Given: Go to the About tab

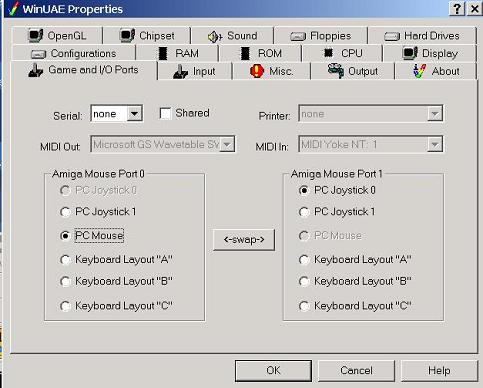Looking at the screenshot, I should pyautogui.click(x=435, y=71).
